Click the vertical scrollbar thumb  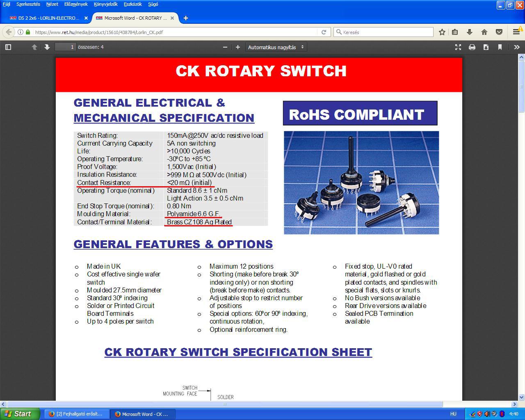tap(522, 86)
